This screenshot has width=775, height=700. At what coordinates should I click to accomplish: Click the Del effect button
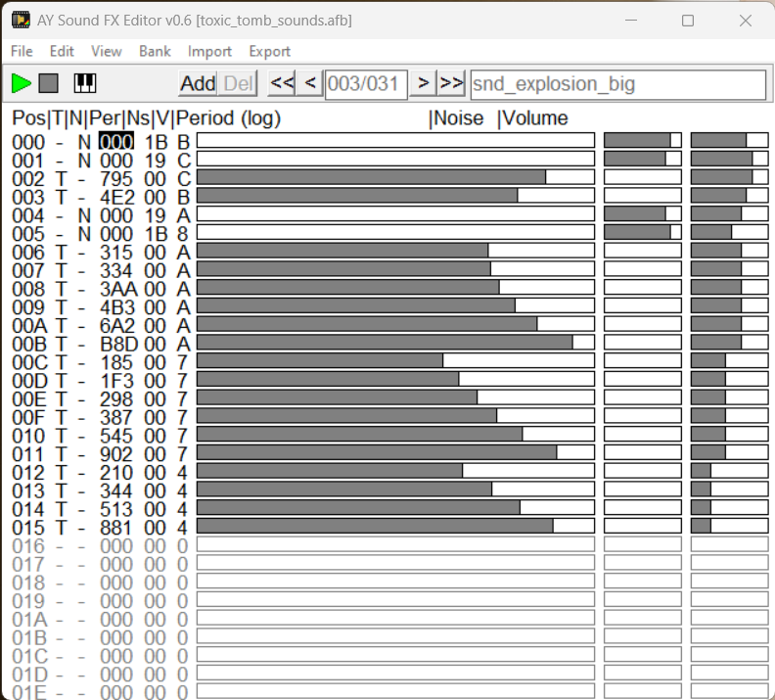(x=238, y=83)
